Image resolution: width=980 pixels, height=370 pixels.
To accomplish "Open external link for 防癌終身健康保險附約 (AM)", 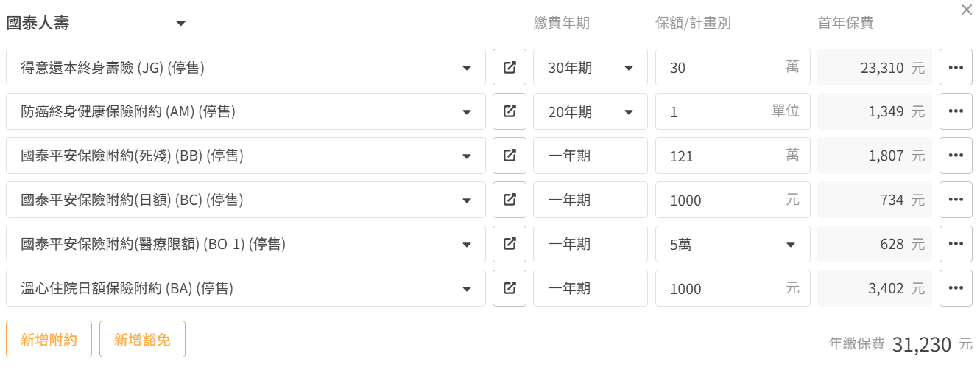I will pos(510,112).
